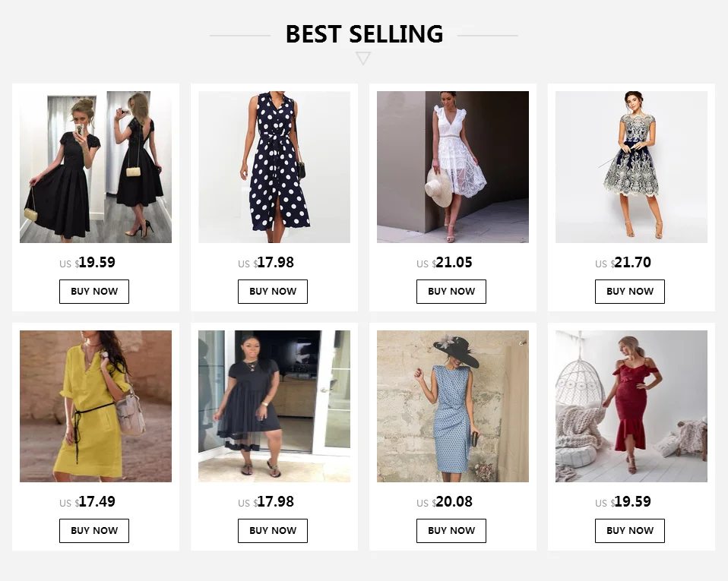Image resolution: width=728 pixels, height=581 pixels.
Task: Click the US $17.49 price label
Action: pyautogui.click(x=87, y=502)
